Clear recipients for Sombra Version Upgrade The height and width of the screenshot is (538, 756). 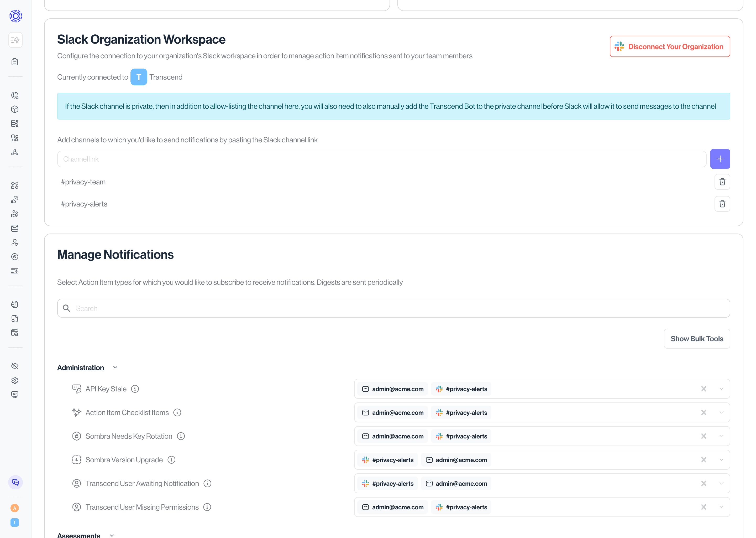coord(704,460)
